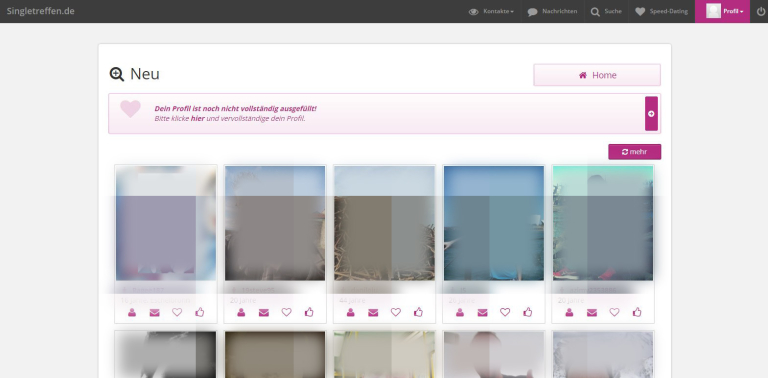Image resolution: width=768 pixels, height=378 pixels.
Task: Send message to the 16 Jahre member
Action: tap(154, 312)
